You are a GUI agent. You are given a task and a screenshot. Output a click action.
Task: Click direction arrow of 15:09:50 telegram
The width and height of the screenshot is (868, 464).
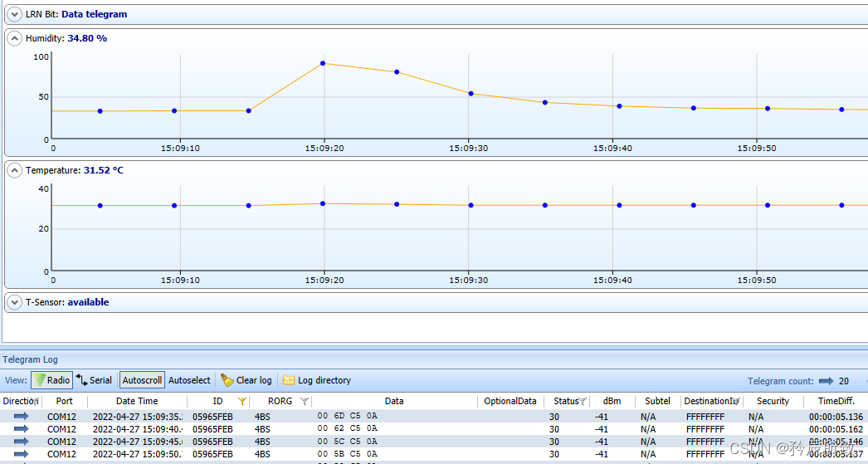click(21, 454)
